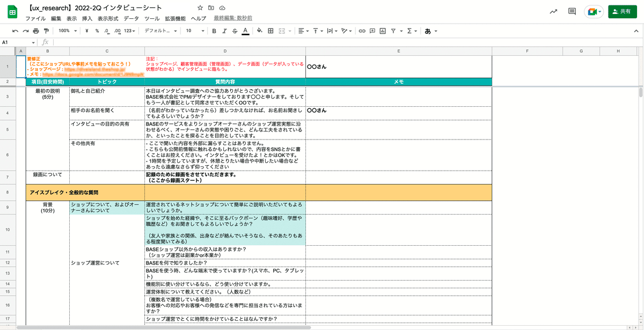
Task: Click the undo arrow icon
Action: (x=15, y=31)
